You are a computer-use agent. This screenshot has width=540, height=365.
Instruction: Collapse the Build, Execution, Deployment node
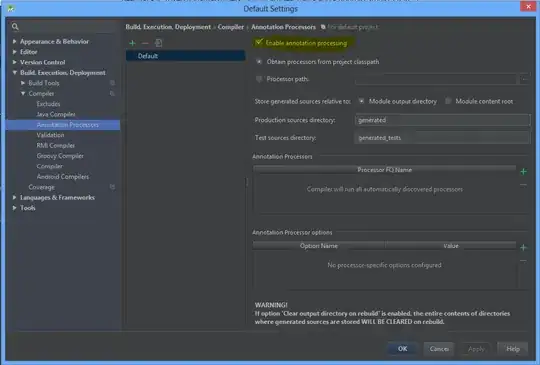click(x=14, y=72)
